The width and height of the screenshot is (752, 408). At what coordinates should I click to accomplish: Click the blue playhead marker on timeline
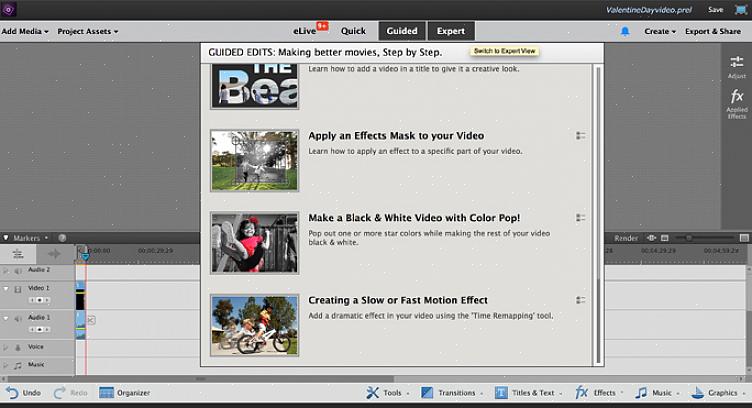[x=85, y=255]
